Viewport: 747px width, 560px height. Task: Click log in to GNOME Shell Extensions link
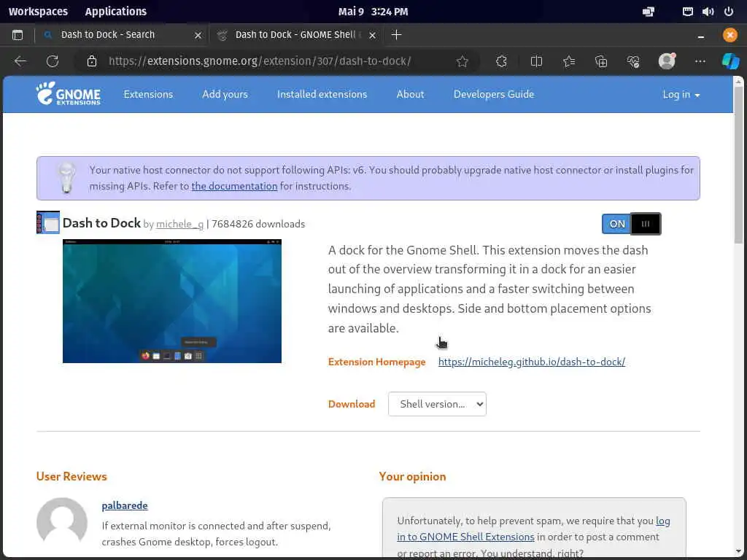[533, 529]
